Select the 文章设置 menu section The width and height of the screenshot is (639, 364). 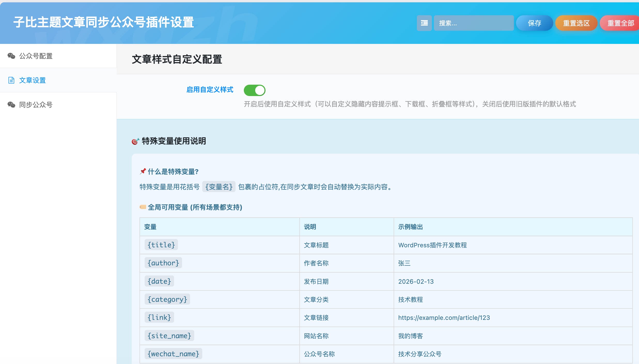tap(58, 80)
